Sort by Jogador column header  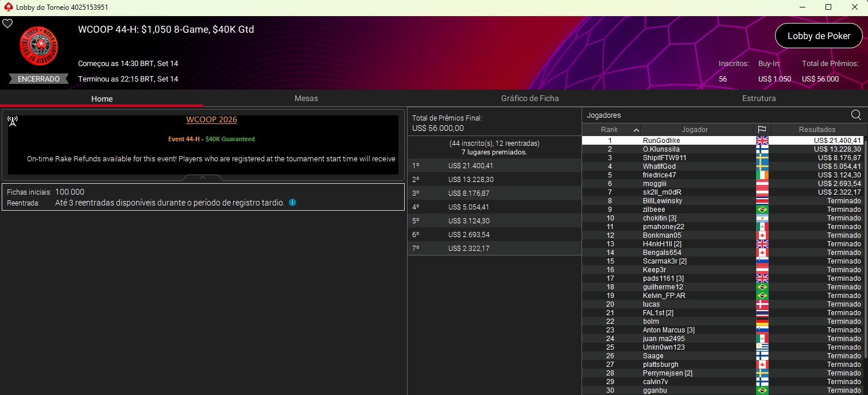click(x=695, y=130)
